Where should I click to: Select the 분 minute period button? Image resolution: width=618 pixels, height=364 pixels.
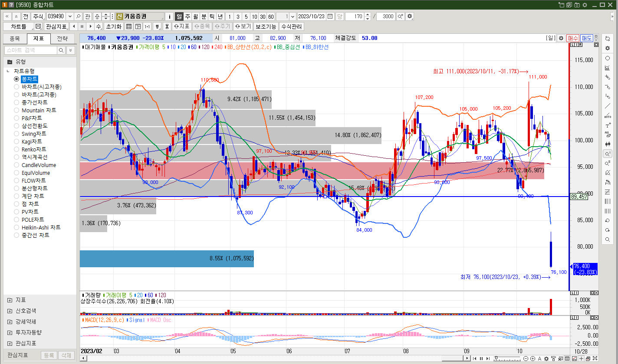tap(204, 16)
